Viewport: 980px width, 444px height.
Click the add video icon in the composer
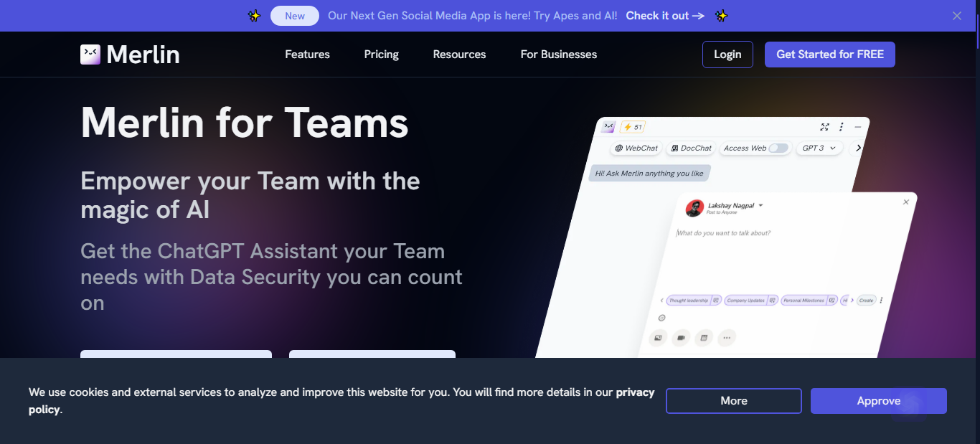[x=681, y=338]
